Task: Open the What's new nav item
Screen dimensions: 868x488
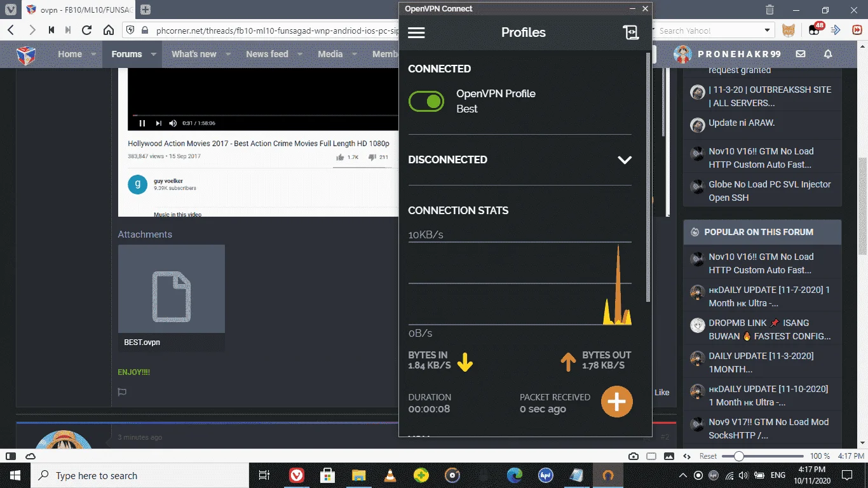Action: [194, 54]
